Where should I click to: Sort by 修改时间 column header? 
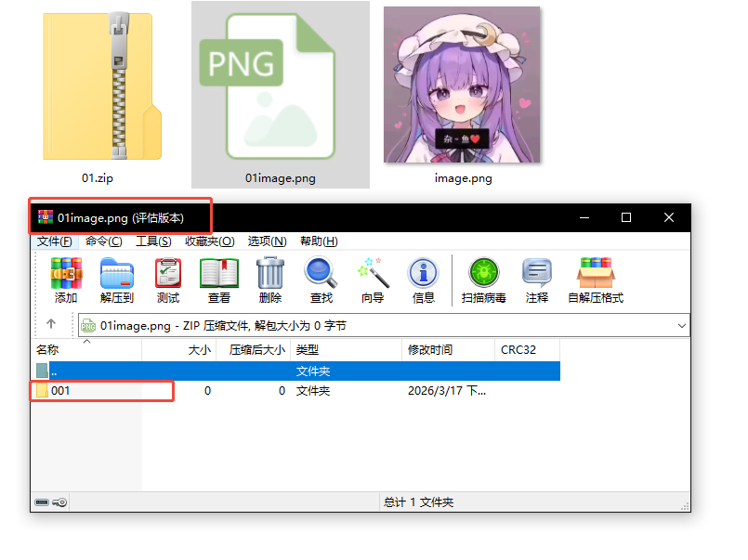pos(448,350)
